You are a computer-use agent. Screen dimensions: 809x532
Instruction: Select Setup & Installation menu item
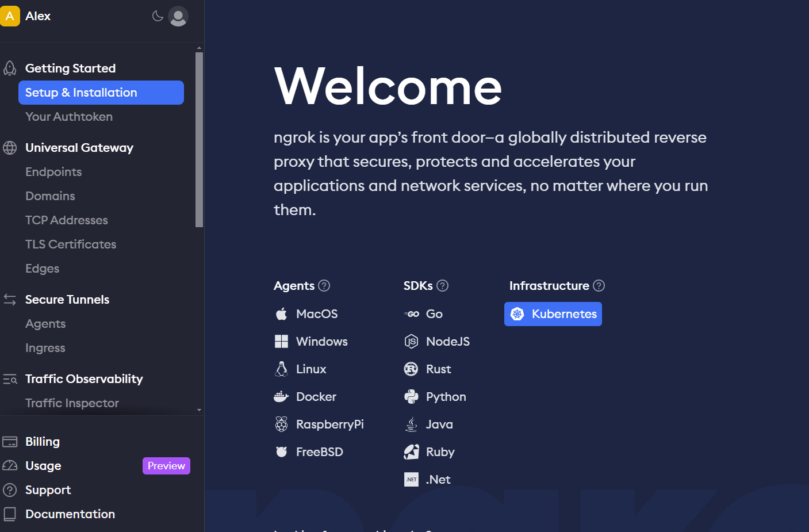tap(101, 93)
